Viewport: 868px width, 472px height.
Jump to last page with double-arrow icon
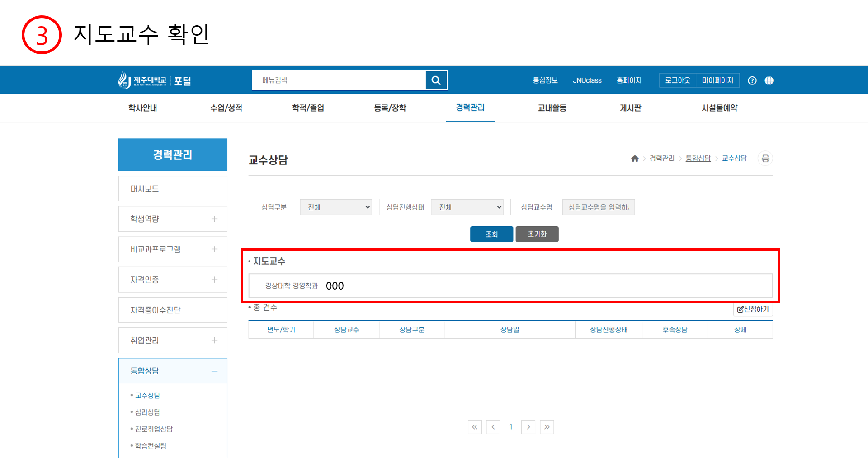tap(547, 427)
